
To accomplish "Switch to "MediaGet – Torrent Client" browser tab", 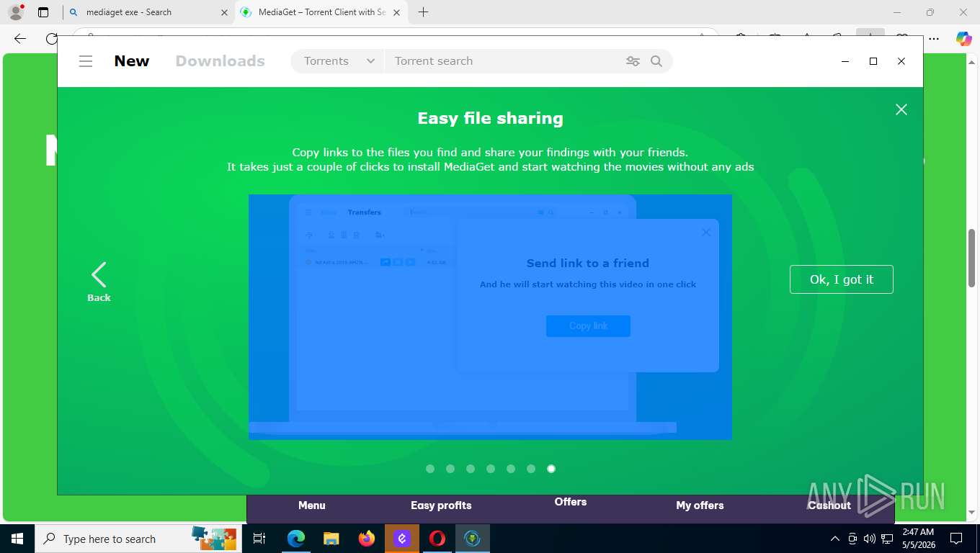I will coord(321,12).
